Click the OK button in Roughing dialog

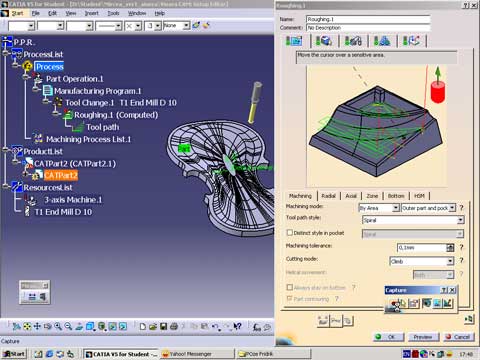click(388, 337)
